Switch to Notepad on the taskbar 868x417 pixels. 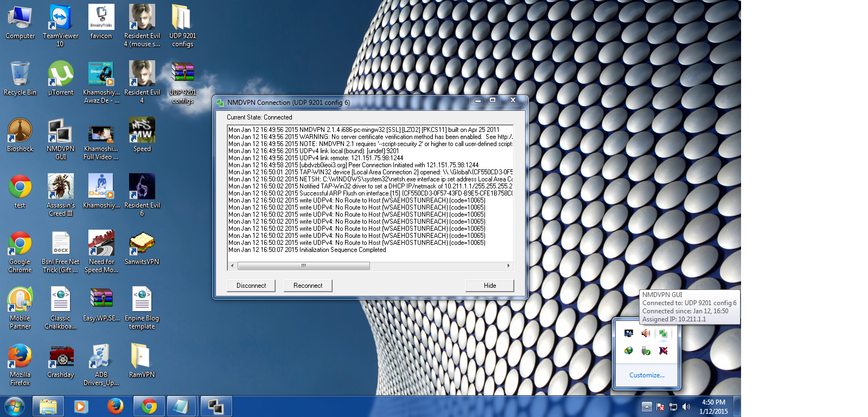(x=182, y=407)
